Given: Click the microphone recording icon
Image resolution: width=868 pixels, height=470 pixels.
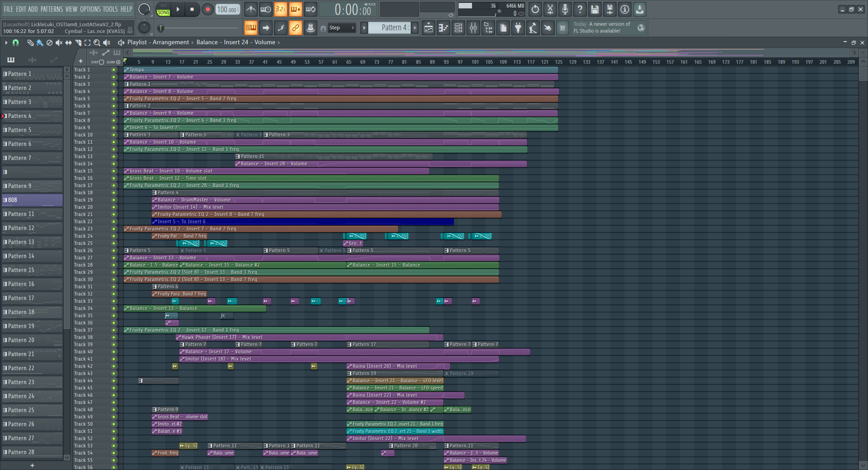Looking at the screenshot, I should coord(565,9).
